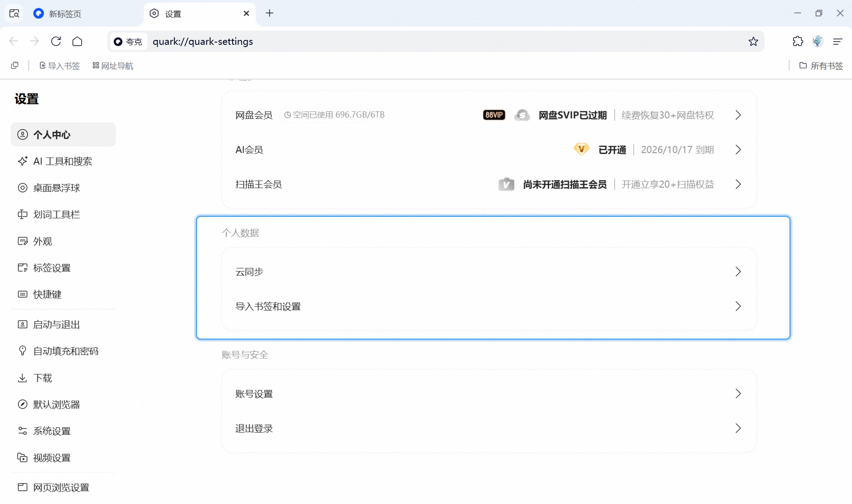852x504 pixels.
Task: Click 导入书签 in bookmarks bar
Action: coord(59,65)
